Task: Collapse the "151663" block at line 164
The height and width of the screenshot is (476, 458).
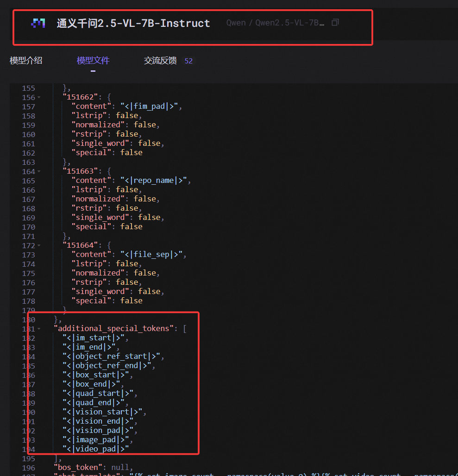Action: tap(39, 171)
